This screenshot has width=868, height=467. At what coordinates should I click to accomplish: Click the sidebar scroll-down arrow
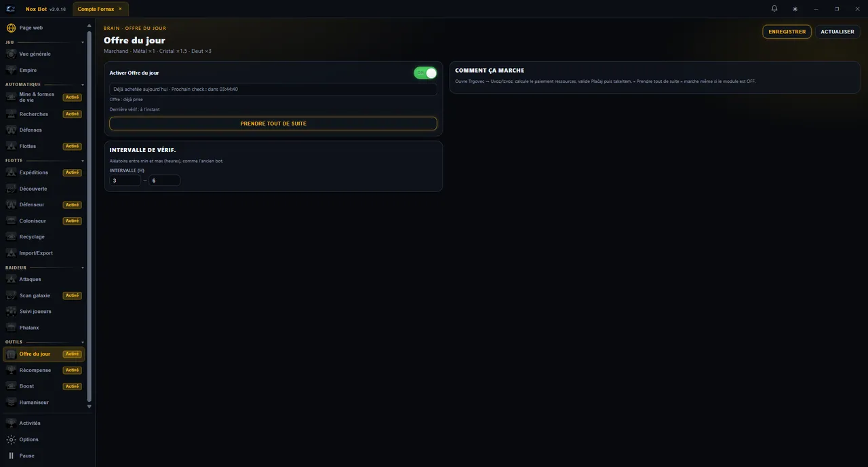[89, 407]
